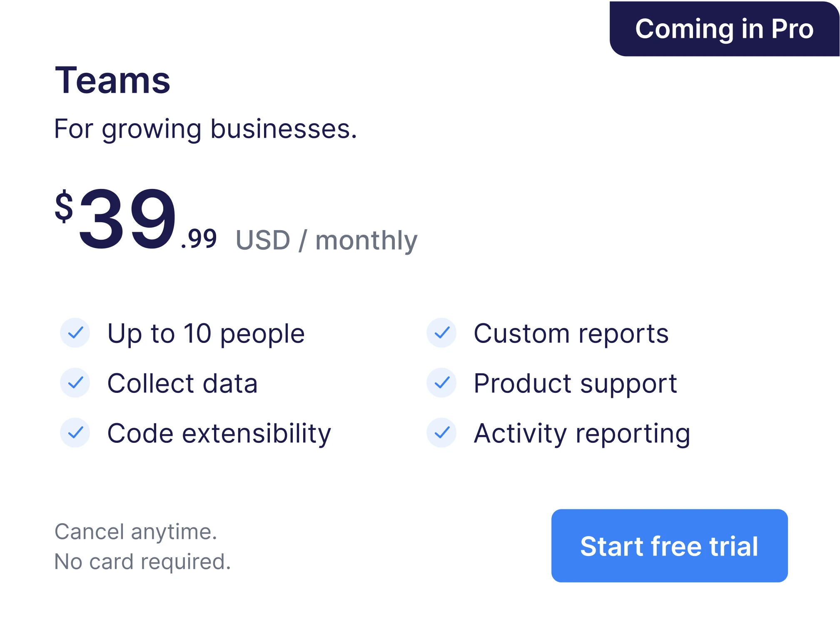Click checkmark icon beside Collect data
The width and height of the screenshot is (840, 633).
(x=75, y=382)
